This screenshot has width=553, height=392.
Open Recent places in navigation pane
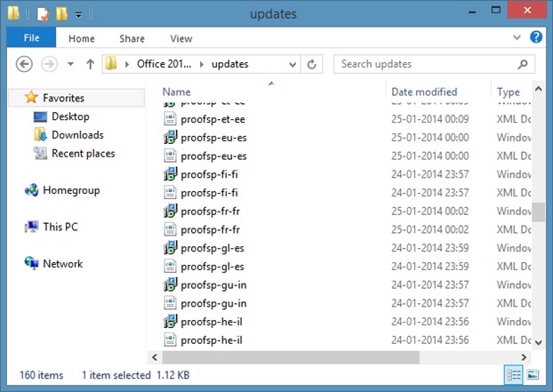click(x=84, y=154)
